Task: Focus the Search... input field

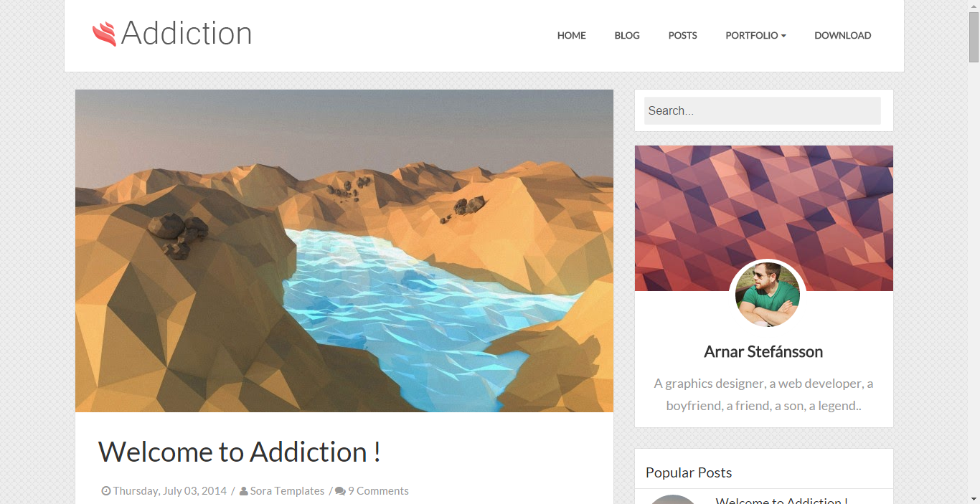Action: pos(763,110)
